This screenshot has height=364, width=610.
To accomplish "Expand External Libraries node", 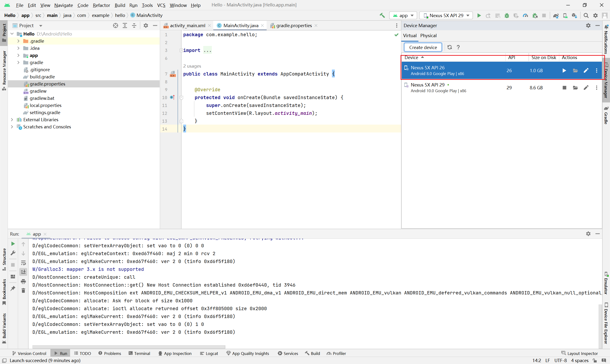I will pyautogui.click(x=12, y=119).
